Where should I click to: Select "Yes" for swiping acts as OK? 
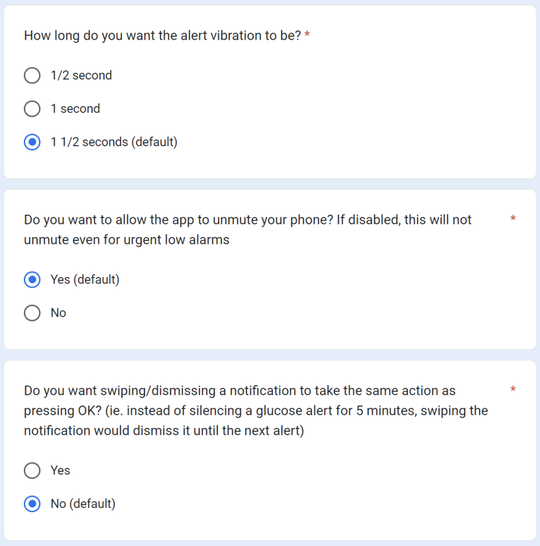[32, 470]
